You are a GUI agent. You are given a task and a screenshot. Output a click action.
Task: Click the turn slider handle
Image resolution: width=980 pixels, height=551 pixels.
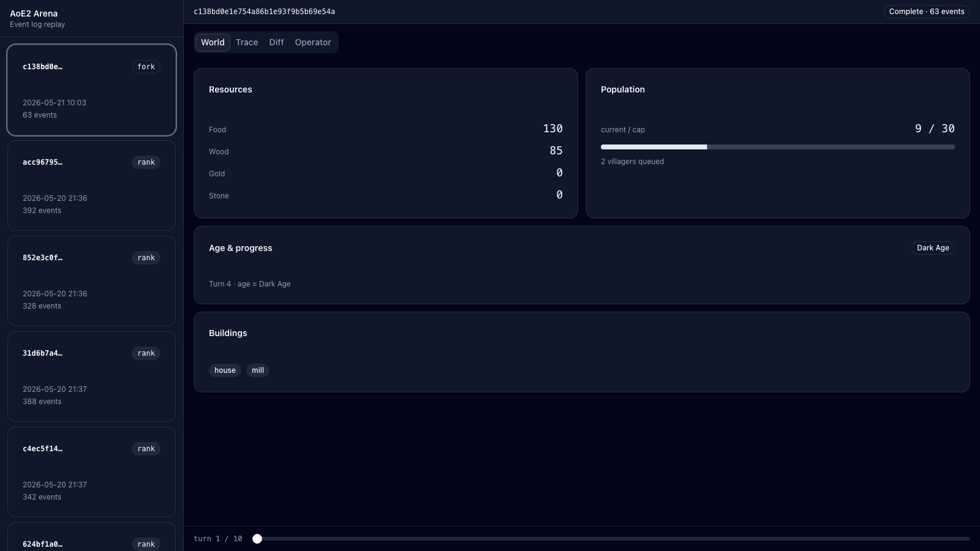[x=257, y=539]
